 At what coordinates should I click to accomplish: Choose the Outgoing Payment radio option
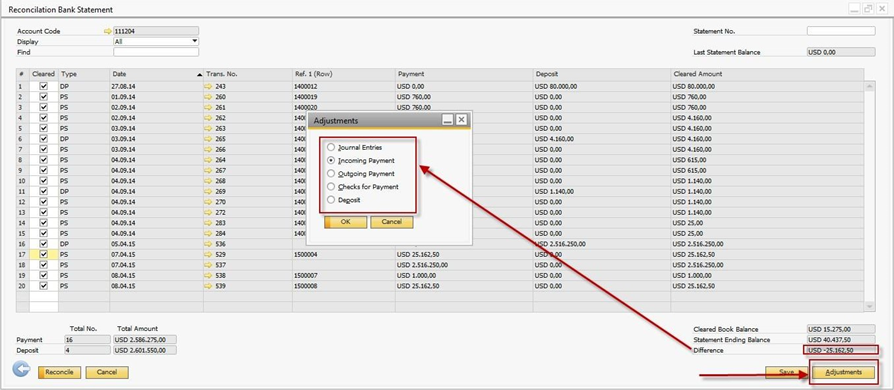331,174
